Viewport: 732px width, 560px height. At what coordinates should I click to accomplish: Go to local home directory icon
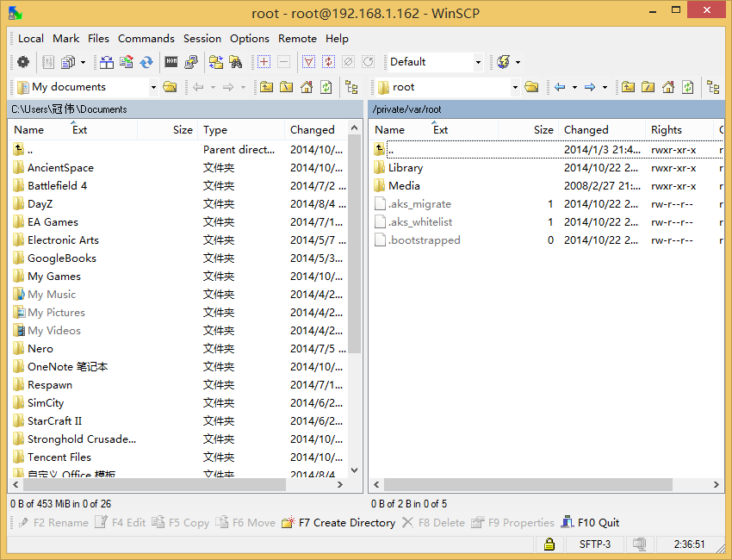[307, 87]
